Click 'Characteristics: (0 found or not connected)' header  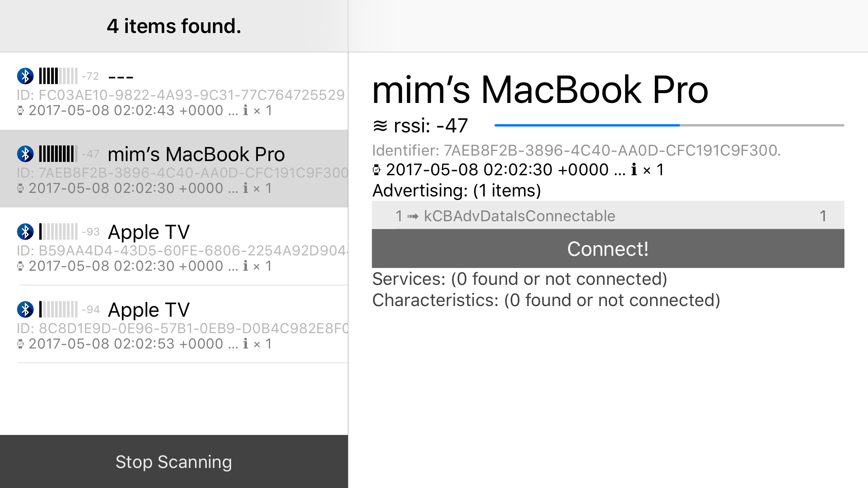click(x=546, y=300)
